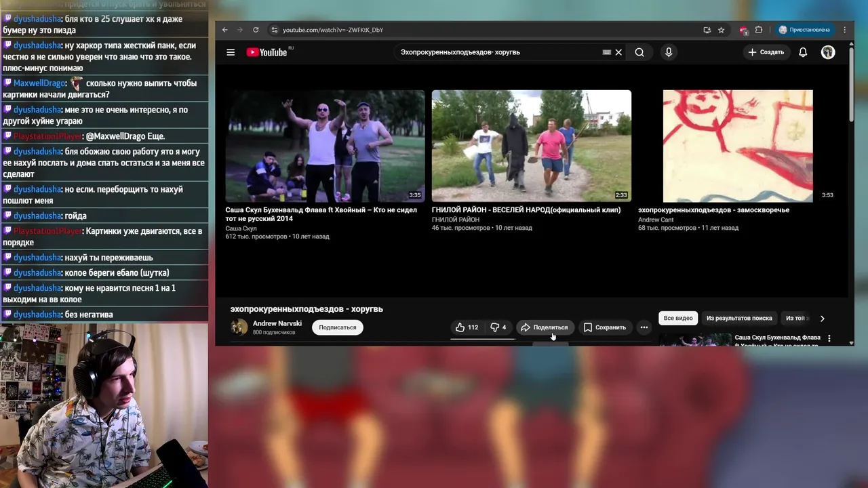Clear the YouTube search box with X
The height and width of the screenshot is (488, 868).
click(x=618, y=52)
